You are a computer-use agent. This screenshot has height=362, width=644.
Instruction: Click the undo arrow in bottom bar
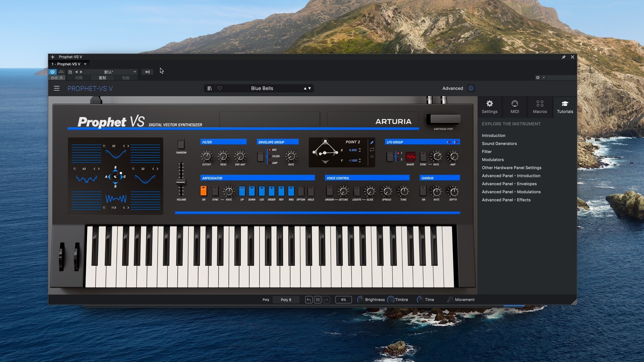click(x=309, y=300)
